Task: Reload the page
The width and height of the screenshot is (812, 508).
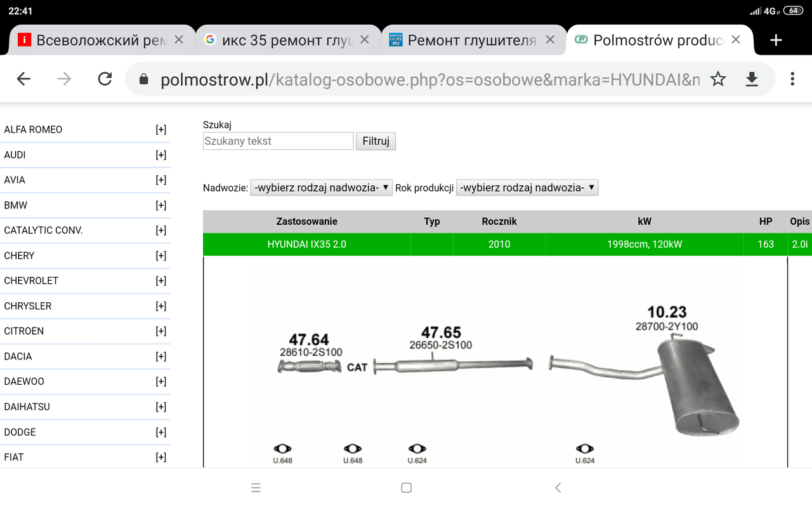Action: tap(105, 79)
